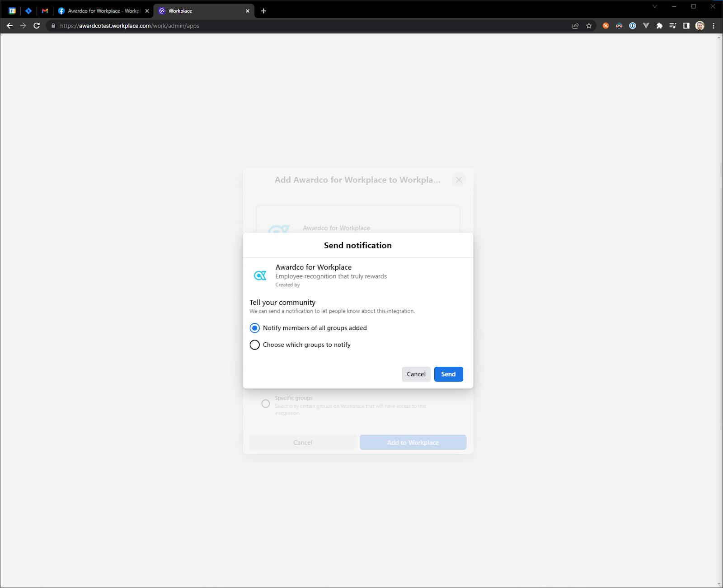Image resolution: width=723 pixels, height=588 pixels.
Task: Expand the tab search chevron
Action: [654, 6]
